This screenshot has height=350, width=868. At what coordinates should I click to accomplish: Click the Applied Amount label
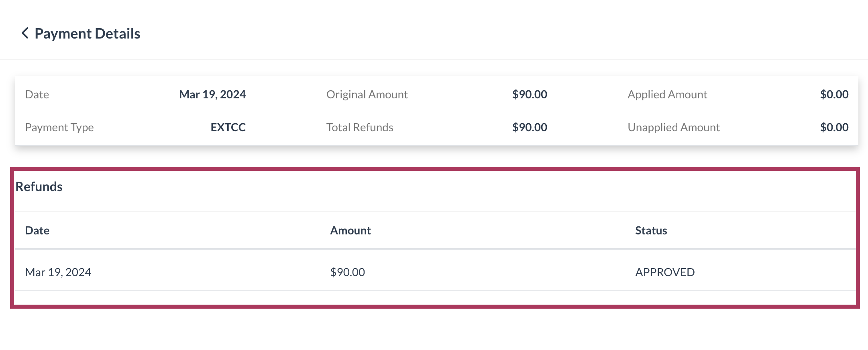click(667, 94)
